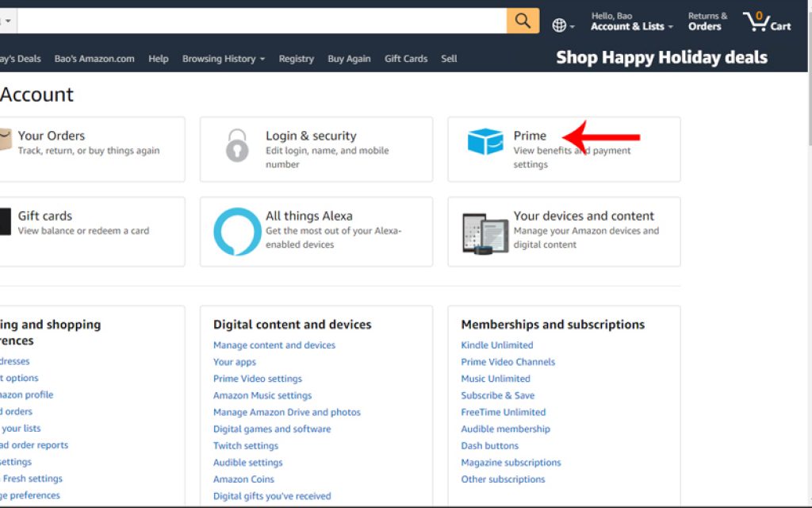Open the Amazon Coins page
The width and height of the screenshot is (812, 508).
click(243, 479)
